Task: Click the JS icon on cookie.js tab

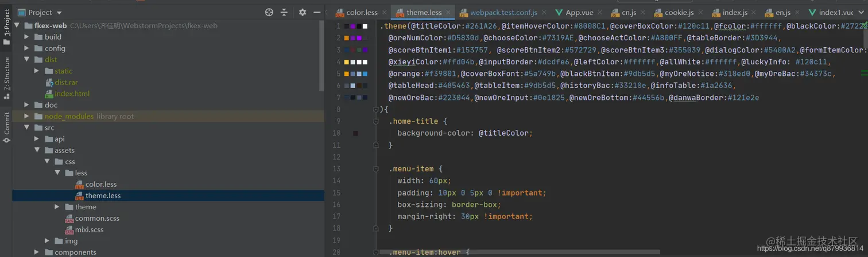Action: tap(658, 12)
